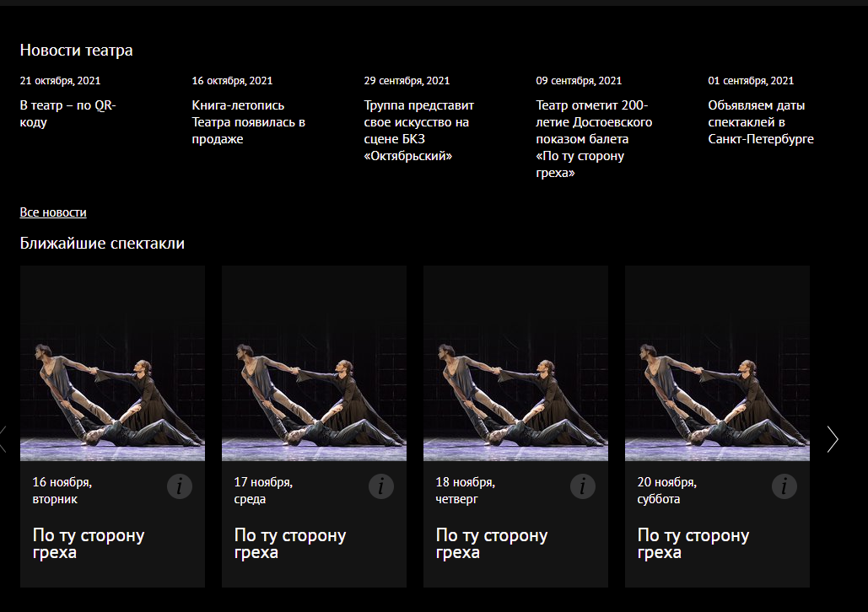Click the date '01 сентября, 2021'
The image size is (868, 612).
[x=751, y=81]
